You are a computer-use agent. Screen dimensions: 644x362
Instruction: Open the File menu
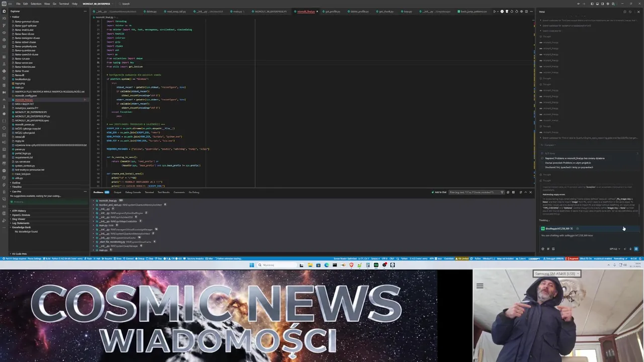(x=18, y=4)
